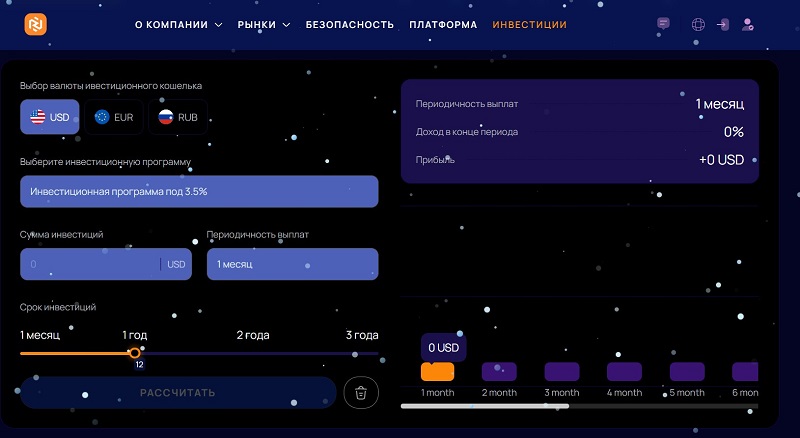
Task: Expand the О компании menu
Action: pos(178,24)
